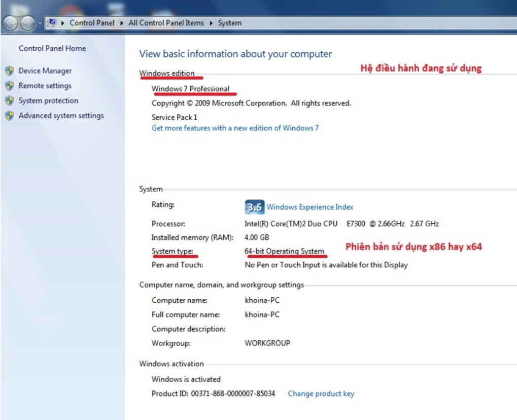Image resolution: width=517 pixels, height=420 pixels.
Task: Click the Computer name value khoina-PC
Action: pos(262,300)
